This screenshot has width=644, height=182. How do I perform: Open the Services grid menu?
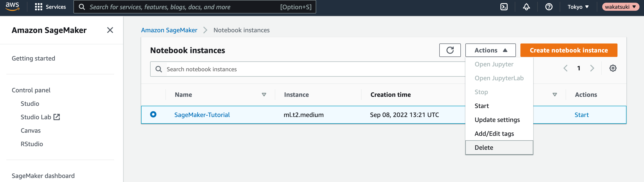50,7
